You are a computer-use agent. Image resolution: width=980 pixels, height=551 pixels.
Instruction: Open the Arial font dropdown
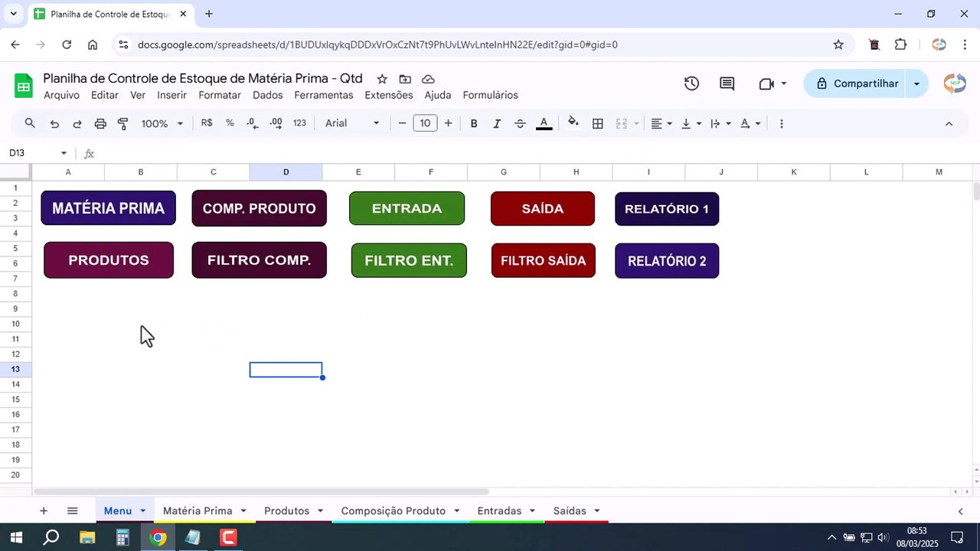[x=352, y=123]
